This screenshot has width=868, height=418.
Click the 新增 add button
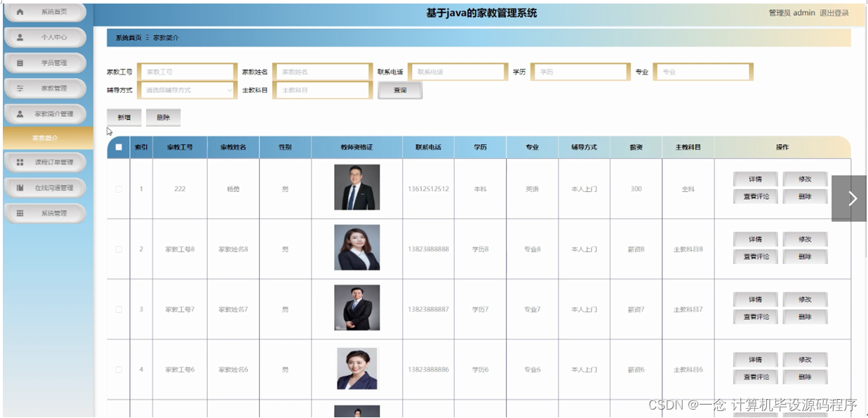(124, 117)
